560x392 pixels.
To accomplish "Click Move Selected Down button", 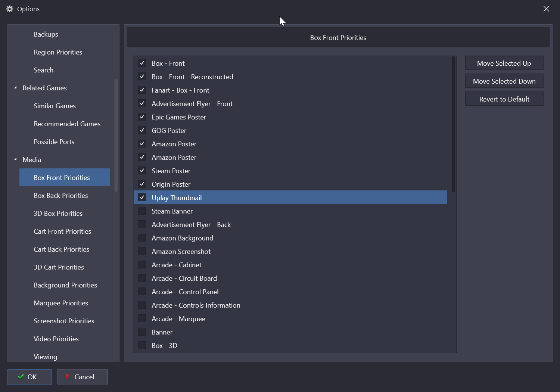I will 504,81.
